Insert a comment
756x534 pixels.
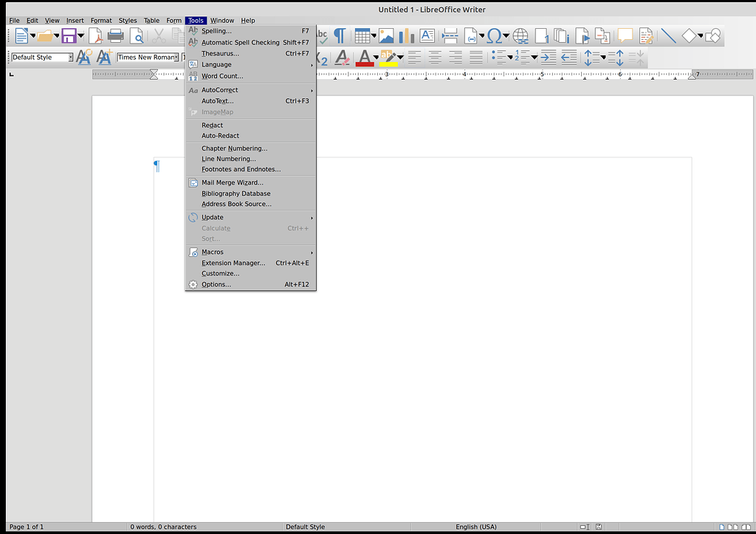click(625, 35)
